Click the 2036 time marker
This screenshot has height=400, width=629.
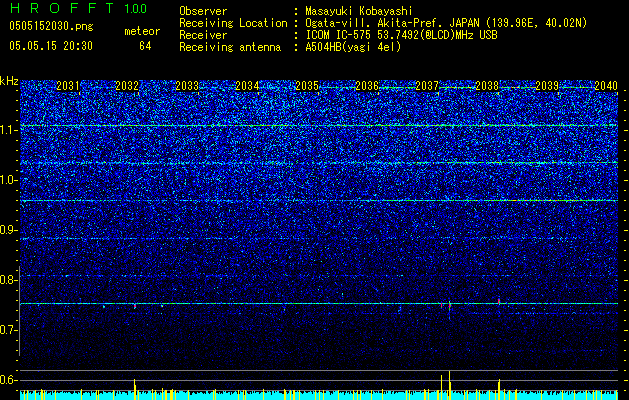pyautogui.click(x=367, y=86)
